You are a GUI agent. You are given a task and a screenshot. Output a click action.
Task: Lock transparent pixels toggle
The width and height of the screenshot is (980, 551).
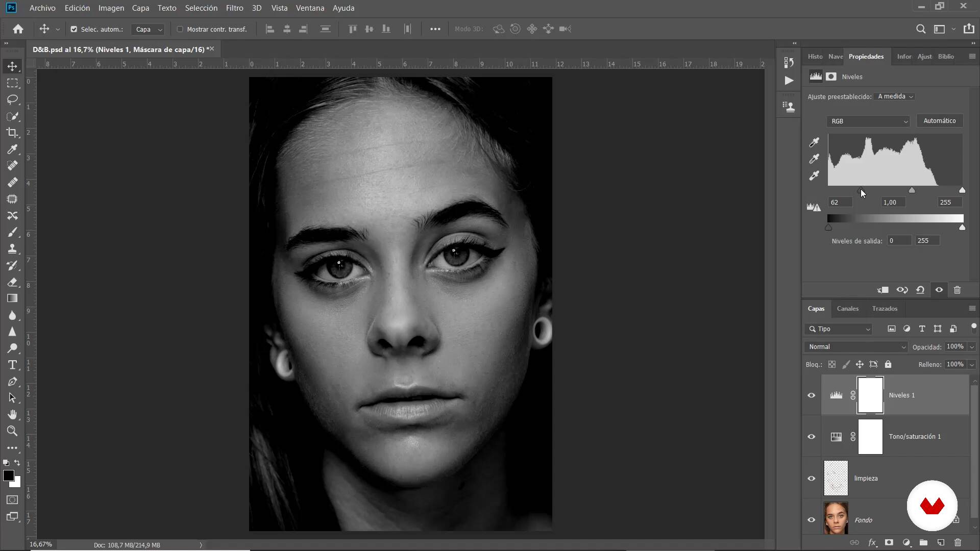(832, 365)
